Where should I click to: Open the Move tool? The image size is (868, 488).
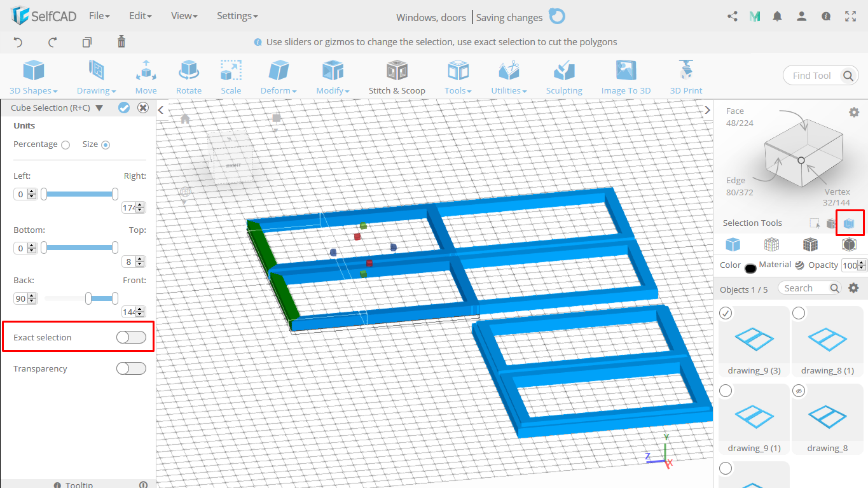(146, 78)
